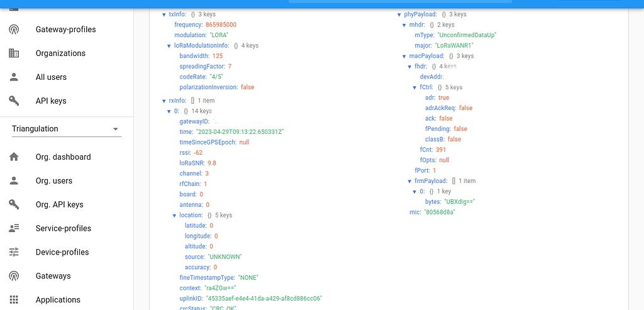The height and width of the screenshot is (310, 644).
Task: Open the Triangulation organization dropdown
Action: pos(66,129)
